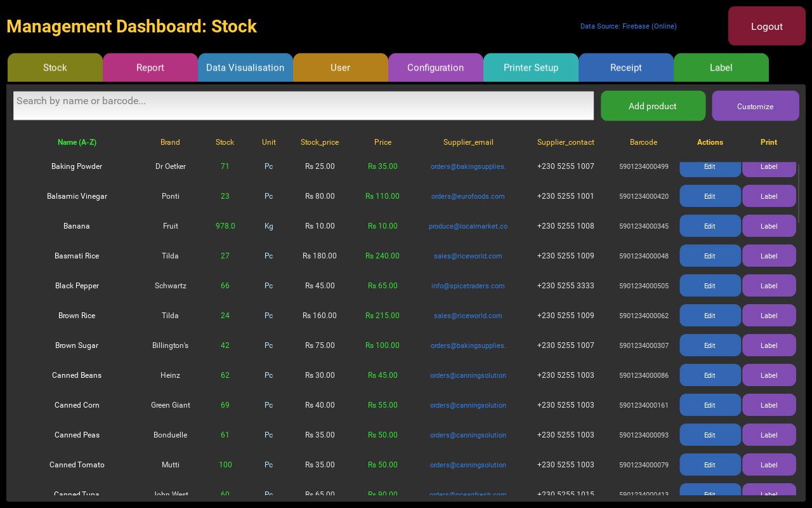Click stock value 978.0

pos(225,226)
